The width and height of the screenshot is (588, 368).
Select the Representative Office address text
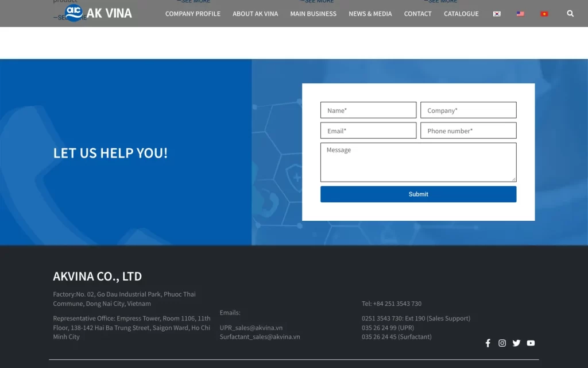click(x=131, y=327)
